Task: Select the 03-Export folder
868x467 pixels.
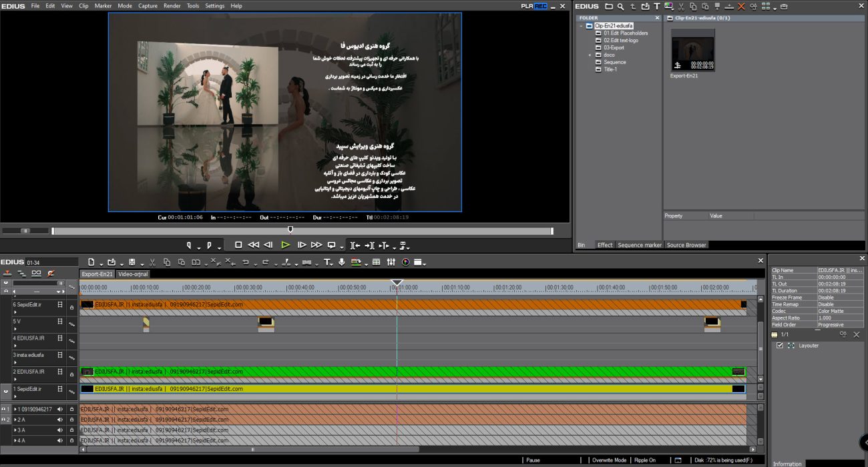Action: tap(614, 47)
